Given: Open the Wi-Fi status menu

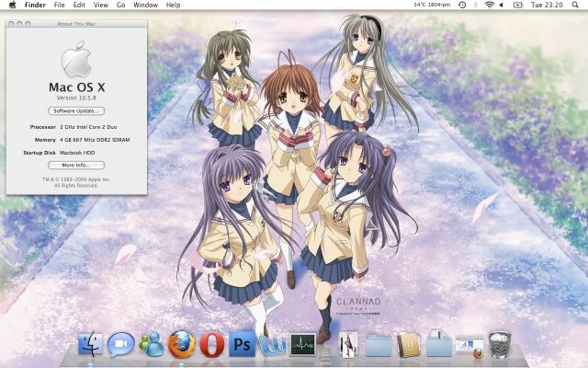Looking at the screenshot, I should (x=489, y=6).
